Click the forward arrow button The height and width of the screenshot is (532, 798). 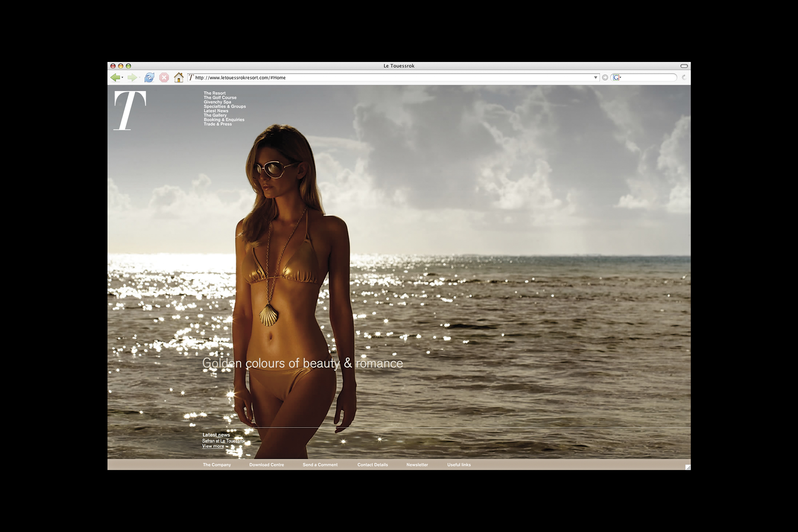[x=132, y=78]
